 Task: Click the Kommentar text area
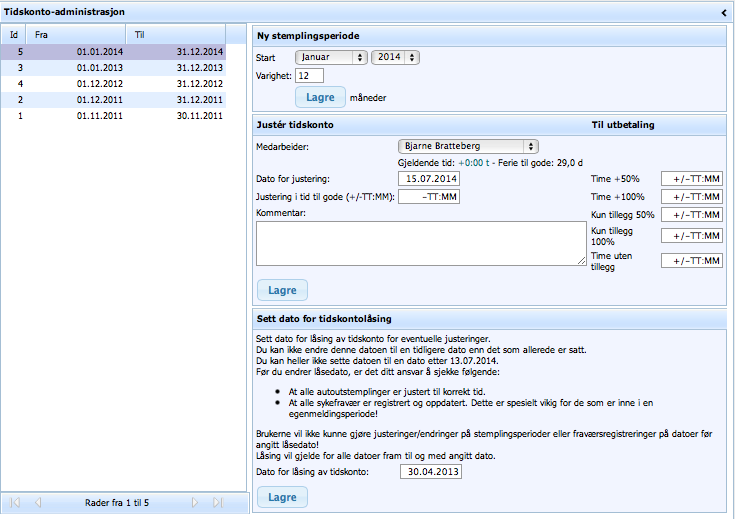pos(420,243)
